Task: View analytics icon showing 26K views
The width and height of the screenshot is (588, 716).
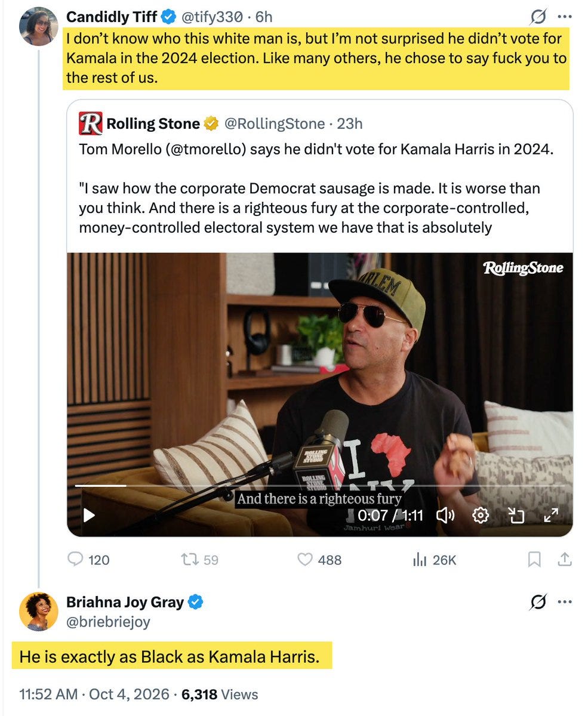Action: click(x=420, y=560)
